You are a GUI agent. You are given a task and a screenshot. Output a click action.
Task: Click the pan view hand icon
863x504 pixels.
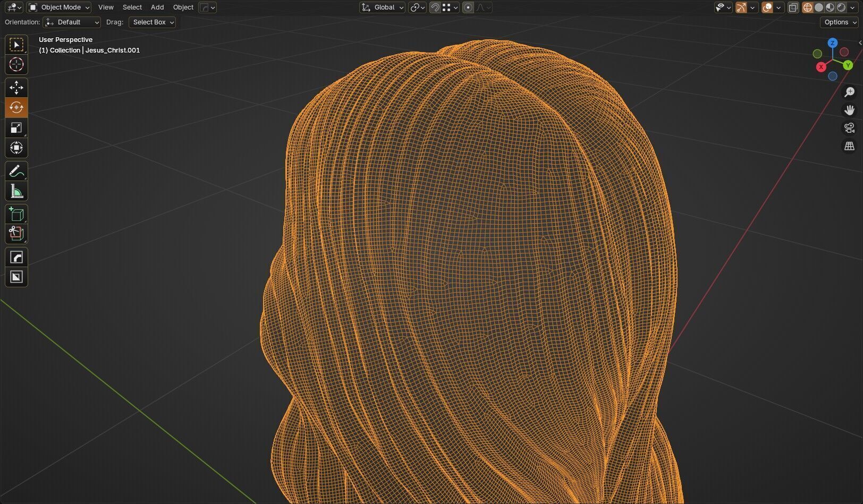pyautogui.click(x=849, y=110)
